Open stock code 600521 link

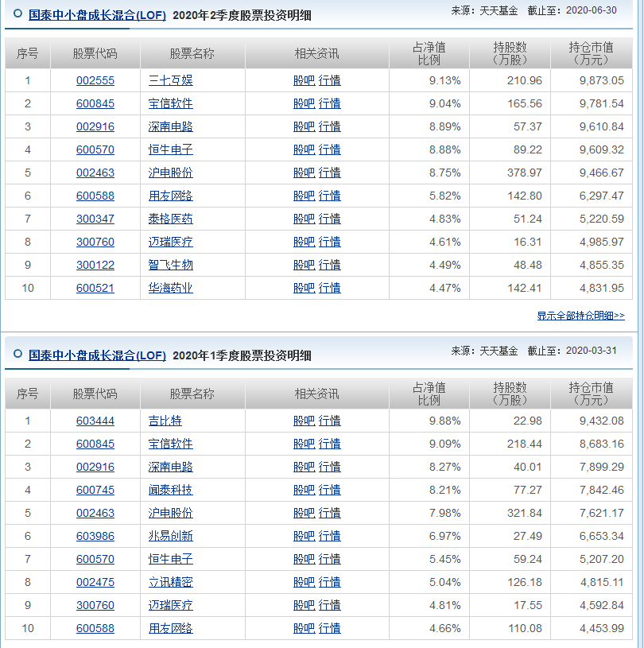tap(95, 288)
